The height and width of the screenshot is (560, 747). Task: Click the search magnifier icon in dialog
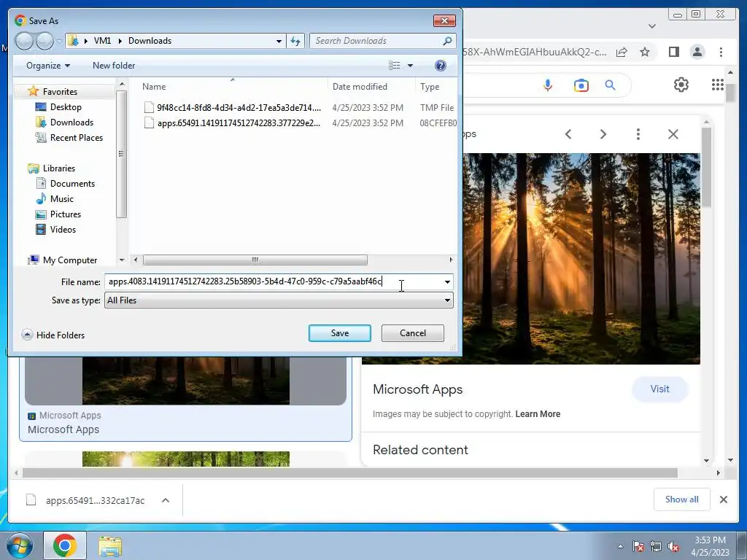[x=447, y=41]
